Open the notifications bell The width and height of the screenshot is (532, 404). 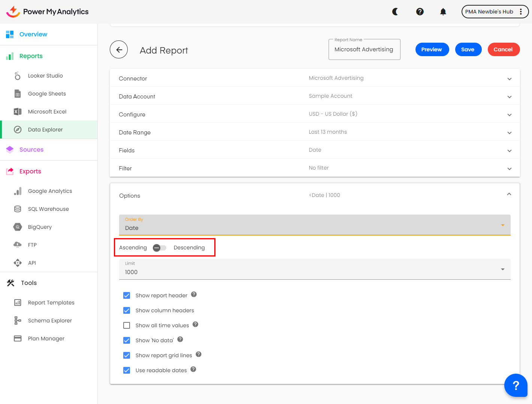(443, 12)
